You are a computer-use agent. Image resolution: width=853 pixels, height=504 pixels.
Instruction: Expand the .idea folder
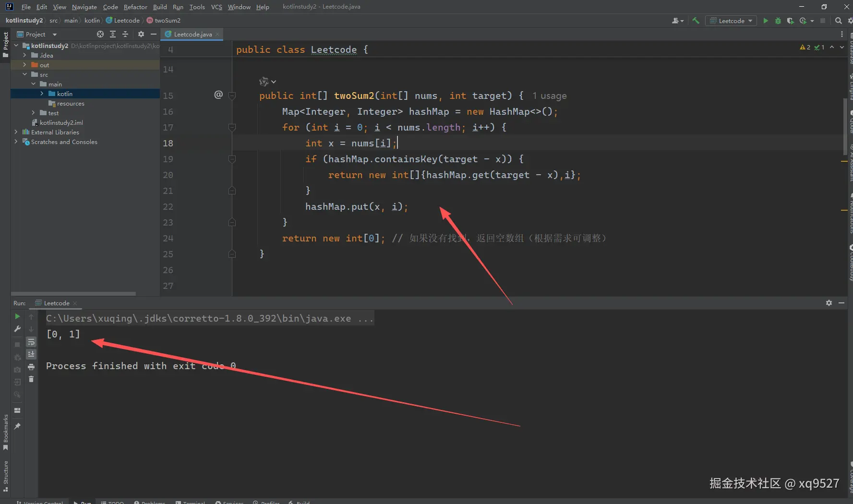click(x=24, y=55)
